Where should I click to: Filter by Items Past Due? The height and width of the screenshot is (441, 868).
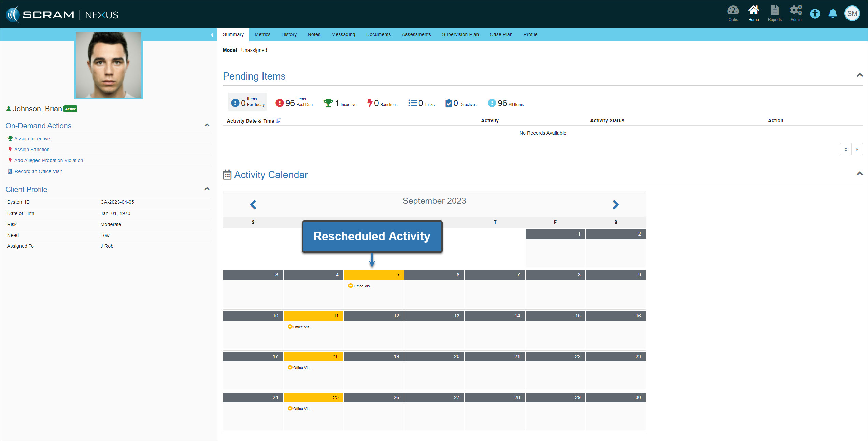[x=294, y=102]
